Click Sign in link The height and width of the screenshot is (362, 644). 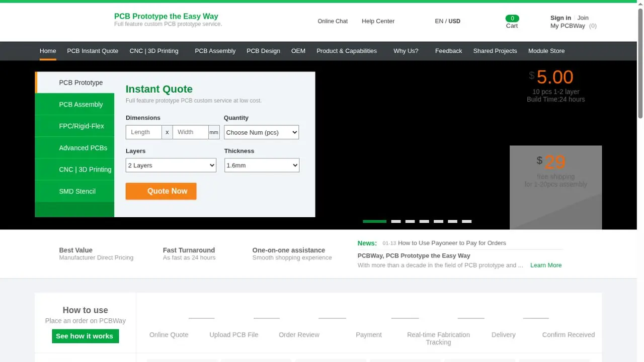[560, 18]
